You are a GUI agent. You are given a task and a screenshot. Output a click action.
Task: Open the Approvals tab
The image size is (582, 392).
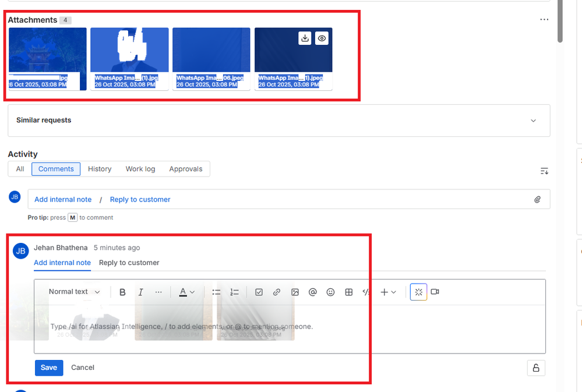[x=186, y=169]
